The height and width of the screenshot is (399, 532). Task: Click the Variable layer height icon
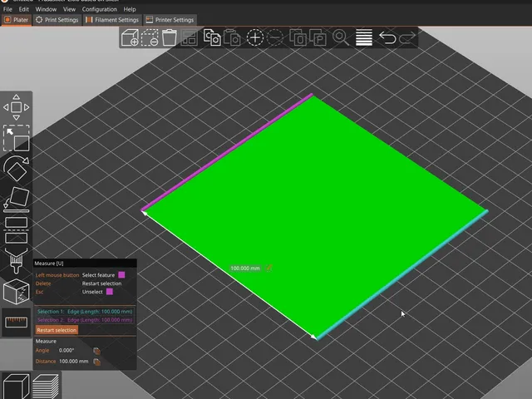(364, 37)
